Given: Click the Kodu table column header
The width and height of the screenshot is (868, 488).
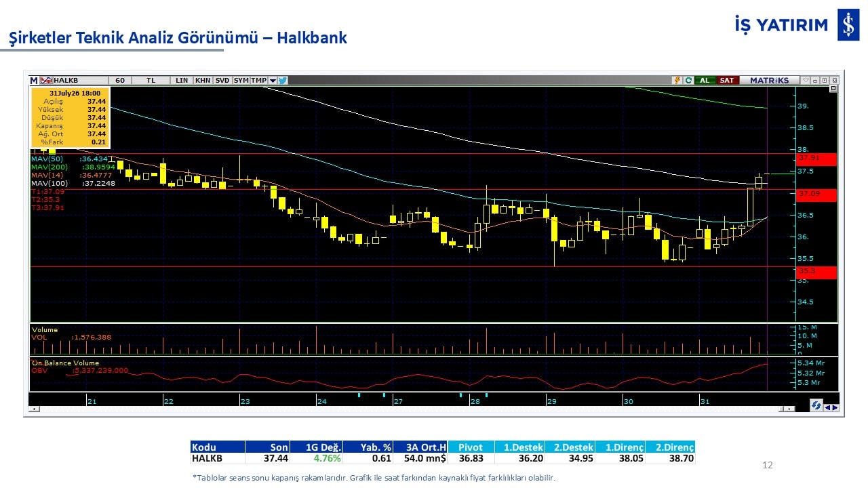Looking at the screenshot, I should tap(218, 447).
